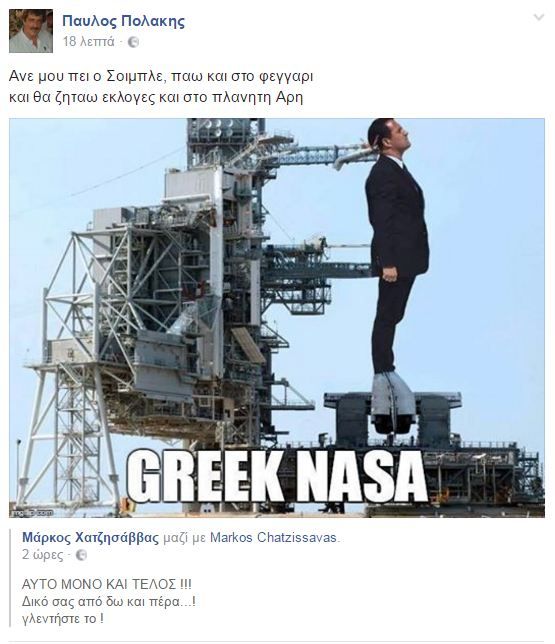This screenshot has width=555, height=644.
Task: Click the imgflip.com watermark on the image
Action: pyautogui.click(x=32, y=513)
